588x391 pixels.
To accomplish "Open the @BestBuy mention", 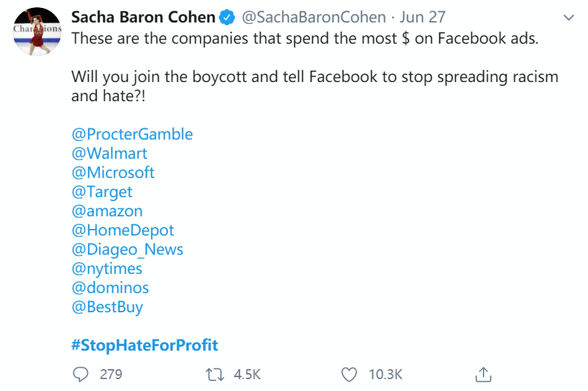I will tap(107, 307).
